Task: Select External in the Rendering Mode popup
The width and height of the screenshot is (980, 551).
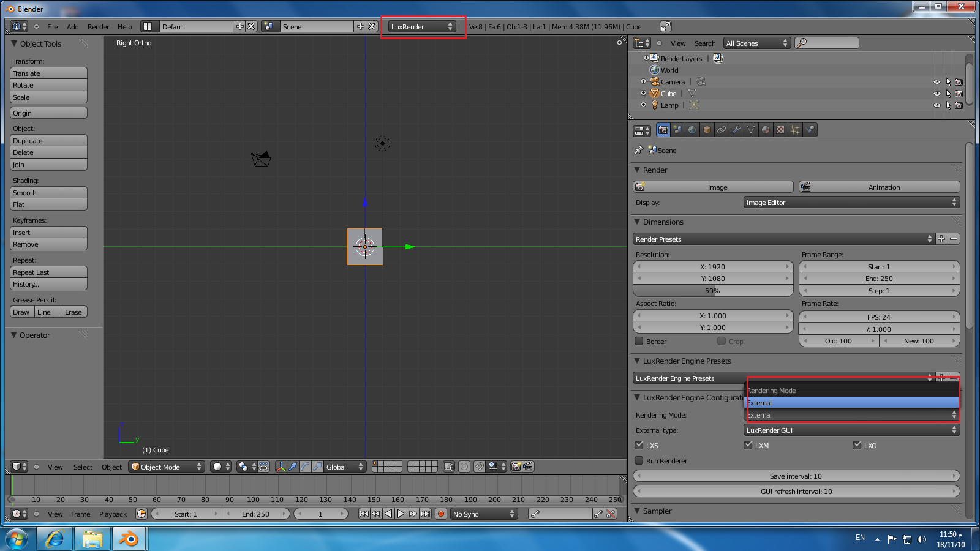Action: click(x=851, y=403)
